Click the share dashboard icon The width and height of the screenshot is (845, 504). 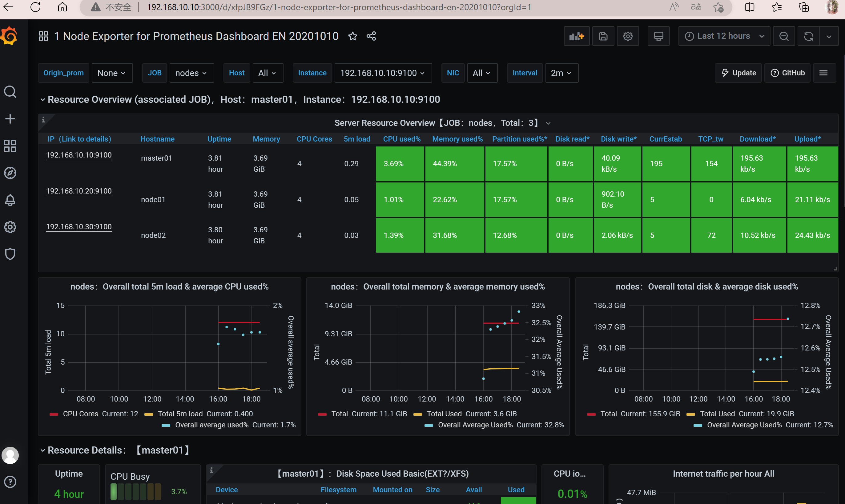coord(371,36)
